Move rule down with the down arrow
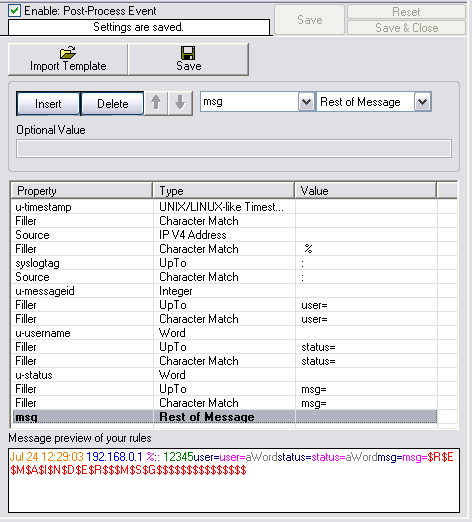Viewport: 472px width, 522px height. (x=180, y=103)
